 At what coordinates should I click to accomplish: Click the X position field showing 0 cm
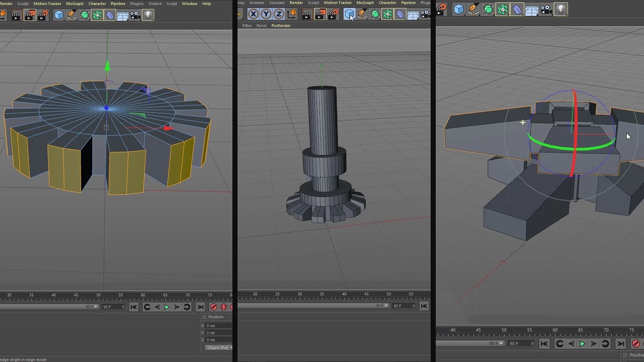click(x=218, y=326)
